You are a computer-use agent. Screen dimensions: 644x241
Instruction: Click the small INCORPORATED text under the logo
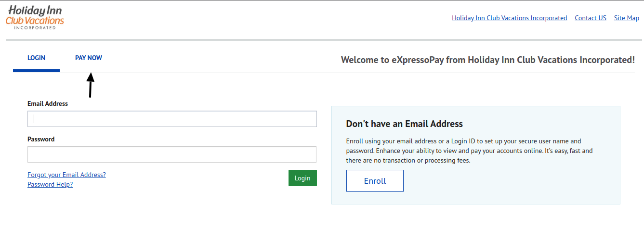point(35,28)
